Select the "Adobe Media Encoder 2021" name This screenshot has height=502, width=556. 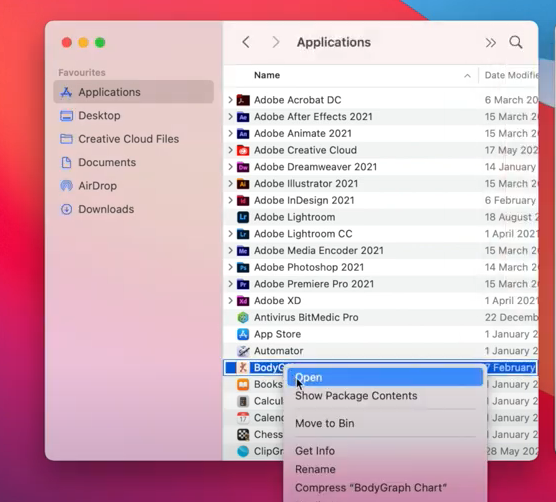(319, 251)
